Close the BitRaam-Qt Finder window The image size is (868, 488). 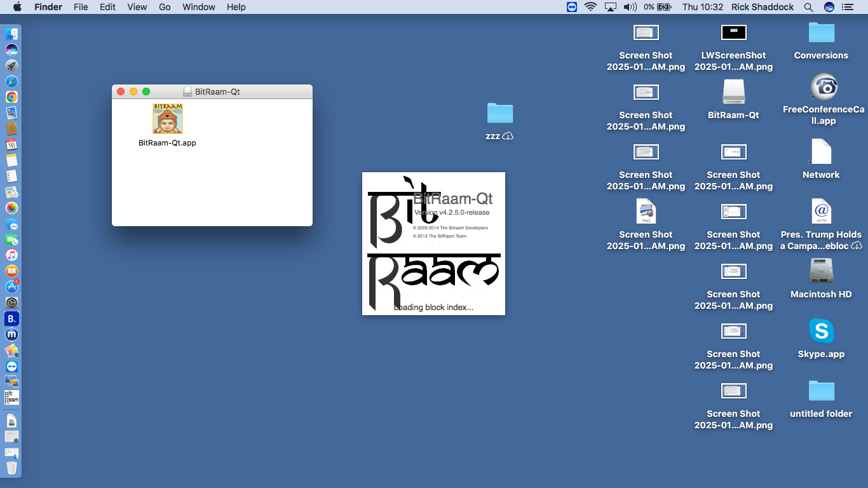pyautogui.click(x=121, y=91)
